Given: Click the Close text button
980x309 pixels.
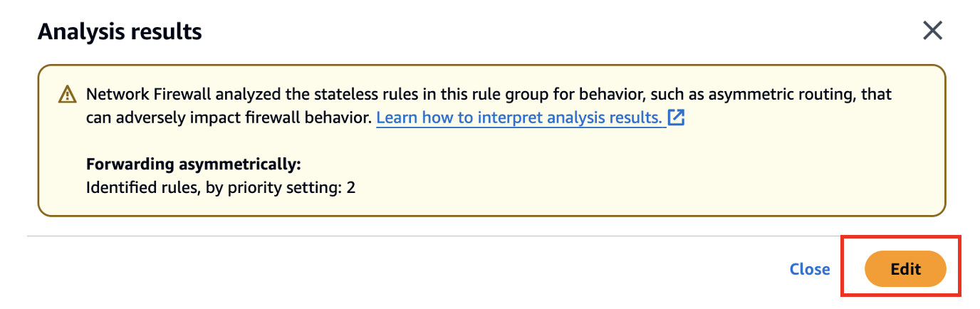Looking at the screenshot, I should point(810,269).
